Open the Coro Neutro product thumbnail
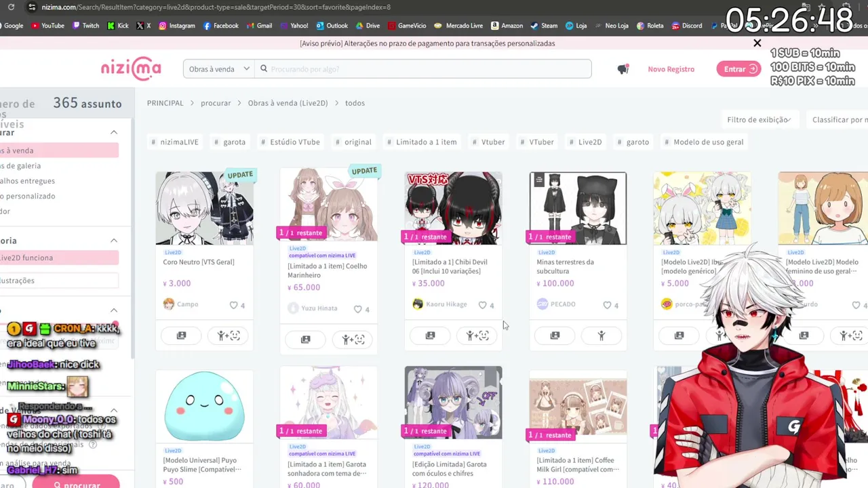 (204, 208)
